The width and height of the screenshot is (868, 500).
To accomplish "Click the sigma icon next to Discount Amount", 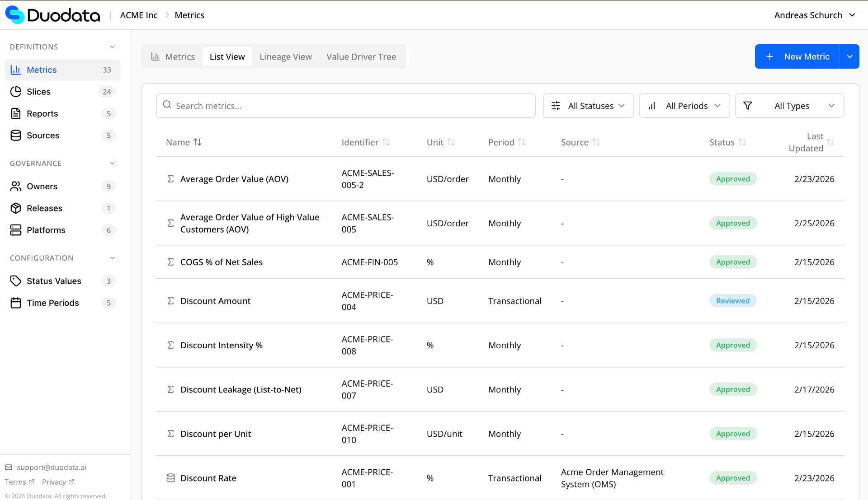I will [171, 300].
